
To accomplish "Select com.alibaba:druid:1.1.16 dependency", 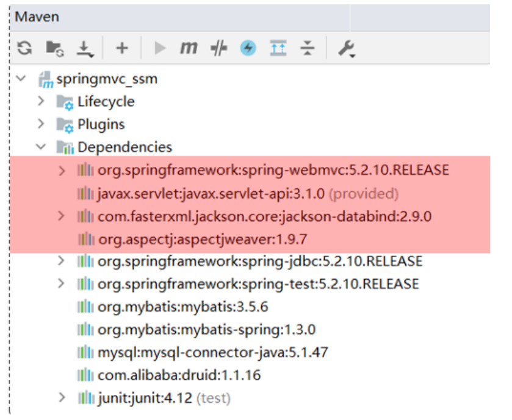I will coord(179,376).
